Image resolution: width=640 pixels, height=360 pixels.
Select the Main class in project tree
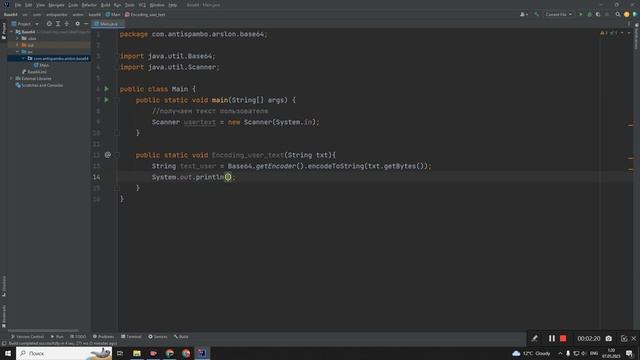point(42,65)
